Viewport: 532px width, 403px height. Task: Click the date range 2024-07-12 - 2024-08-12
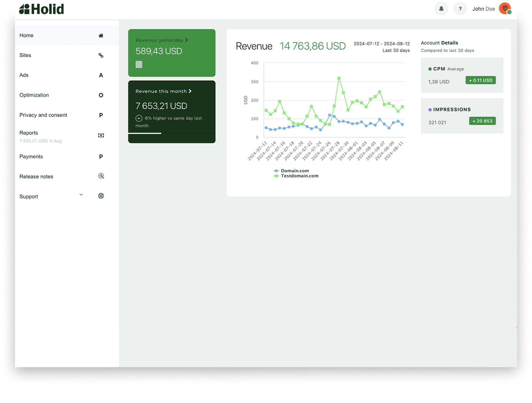click(x=382, y=44)
